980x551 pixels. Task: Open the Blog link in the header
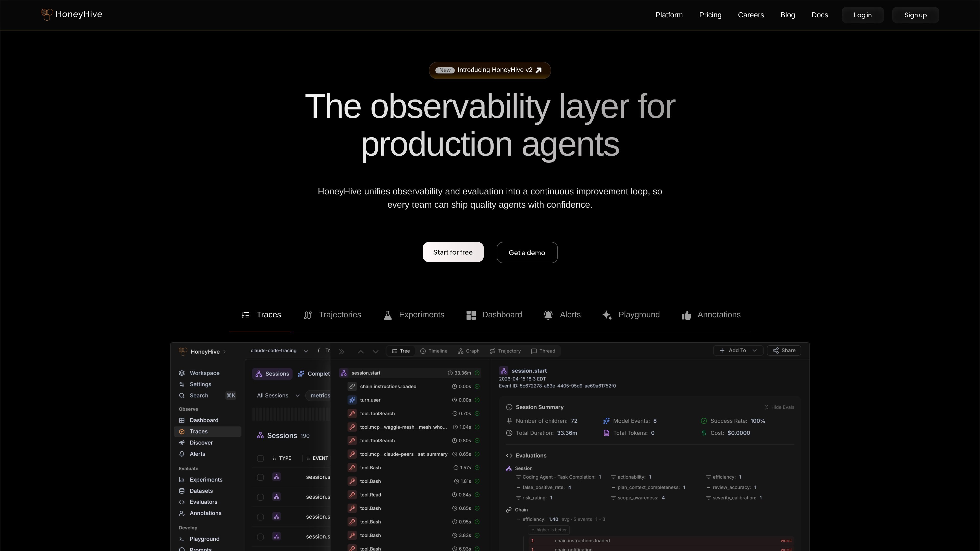(788, 15)
